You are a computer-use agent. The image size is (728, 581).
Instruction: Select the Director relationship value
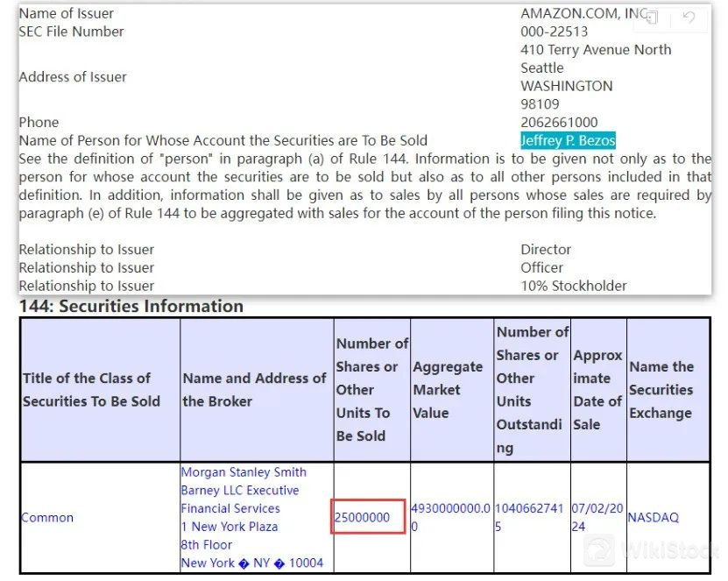546,250
